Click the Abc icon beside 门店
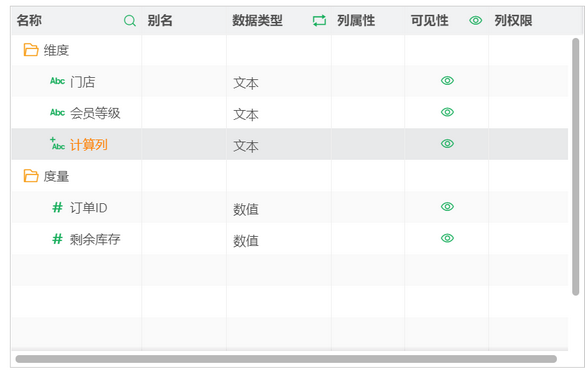The width and height of the screenshot is (585, 370). coord(57,81)
